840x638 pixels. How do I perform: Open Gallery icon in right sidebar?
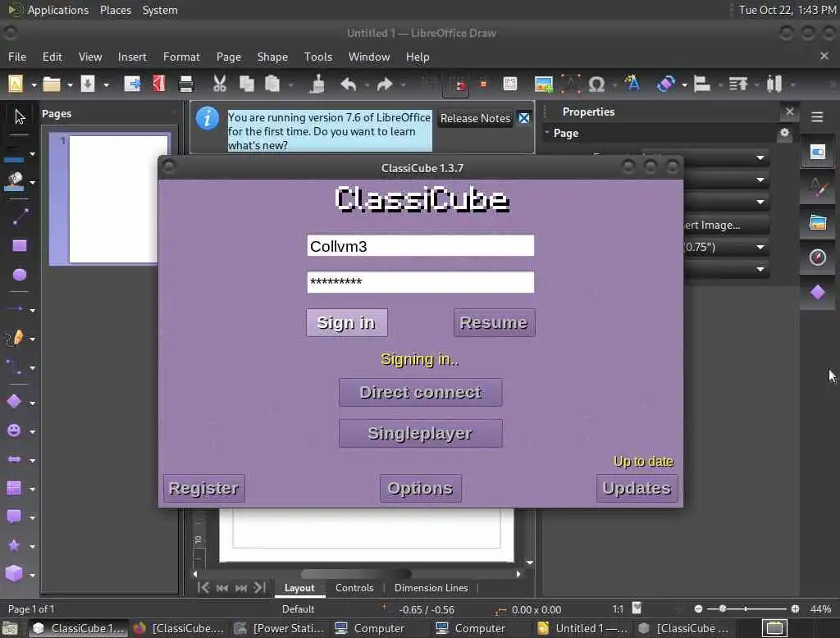click(x=818, y=221)
